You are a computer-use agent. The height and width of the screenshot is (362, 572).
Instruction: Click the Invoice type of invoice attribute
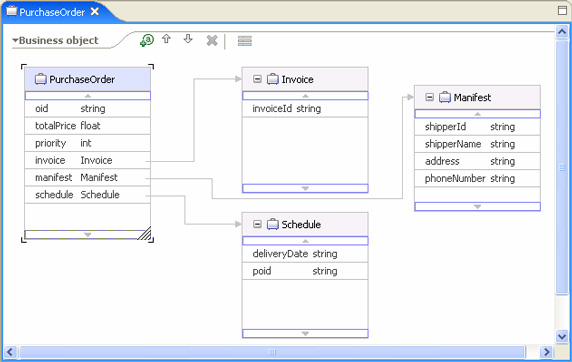click(x=96, y=160)
